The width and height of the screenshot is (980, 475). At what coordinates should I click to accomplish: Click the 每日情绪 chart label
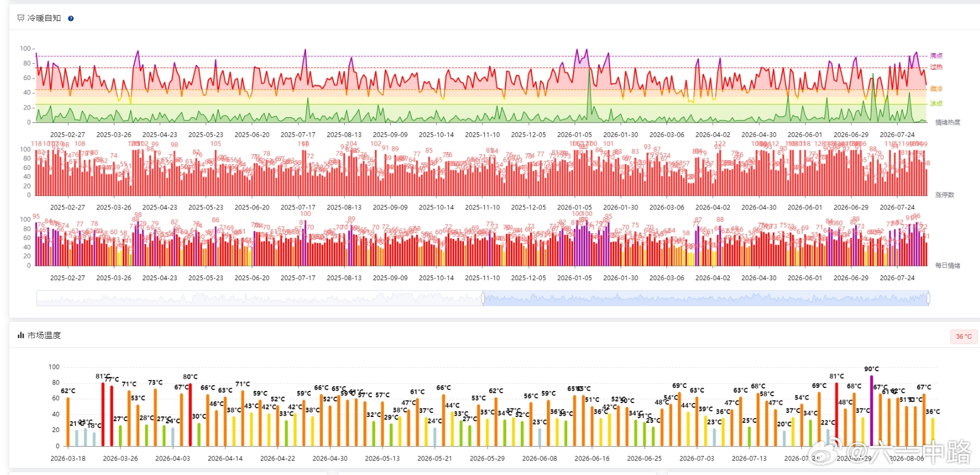click(x=947, y=266)
